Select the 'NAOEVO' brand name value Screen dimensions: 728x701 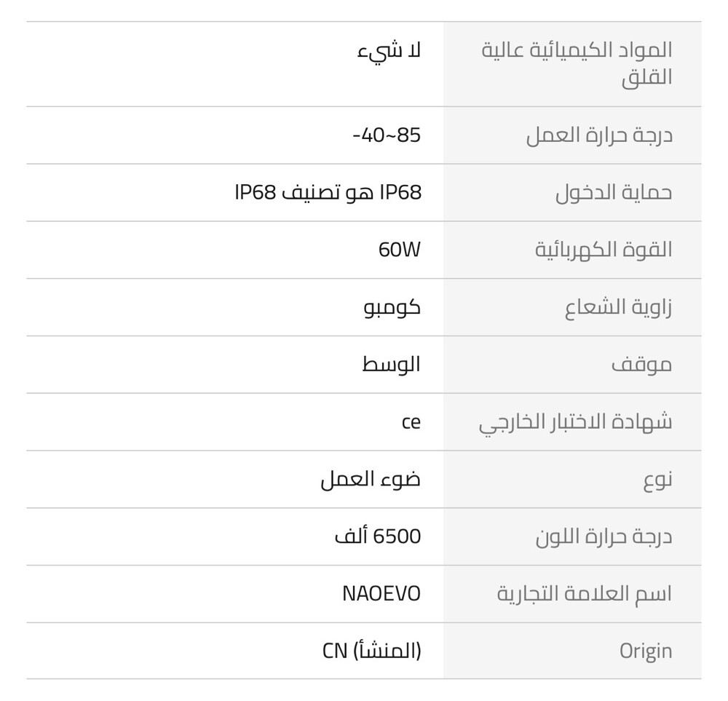[x=381, y=594]
